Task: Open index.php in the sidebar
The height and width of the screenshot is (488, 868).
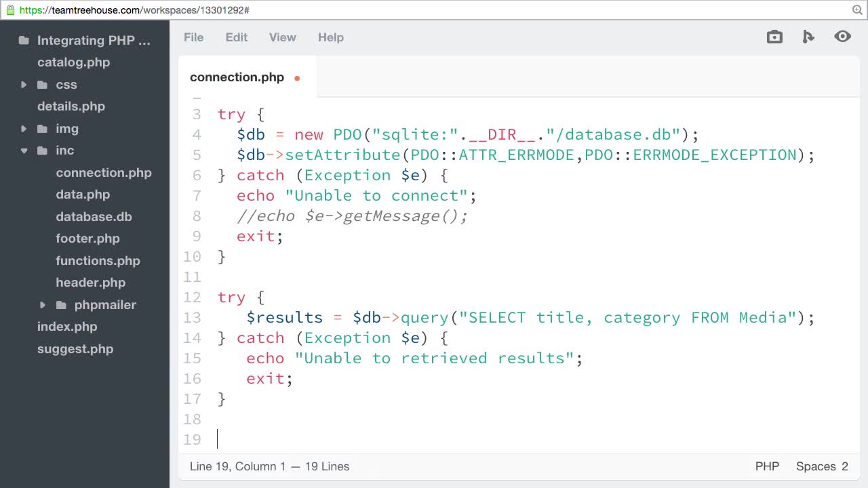Action: coord(67,327)
